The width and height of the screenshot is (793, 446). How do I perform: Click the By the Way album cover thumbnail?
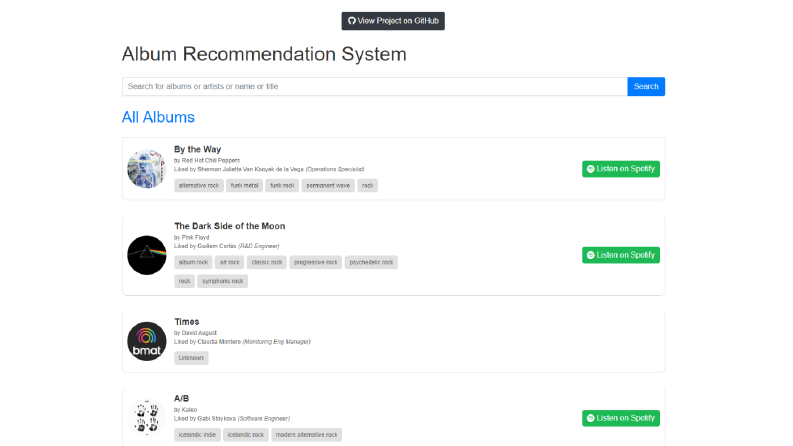(147, 169)
